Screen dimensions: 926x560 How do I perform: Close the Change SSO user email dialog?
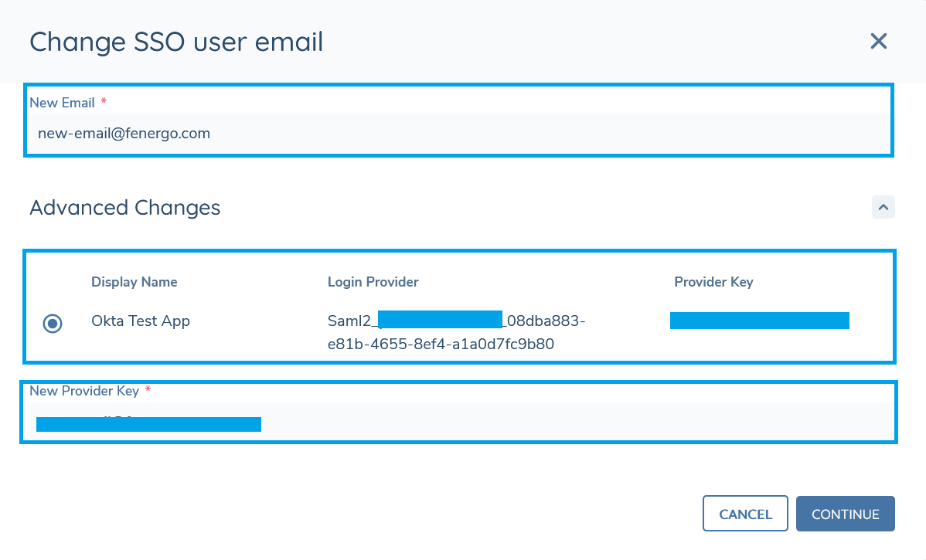pos(878,41)
